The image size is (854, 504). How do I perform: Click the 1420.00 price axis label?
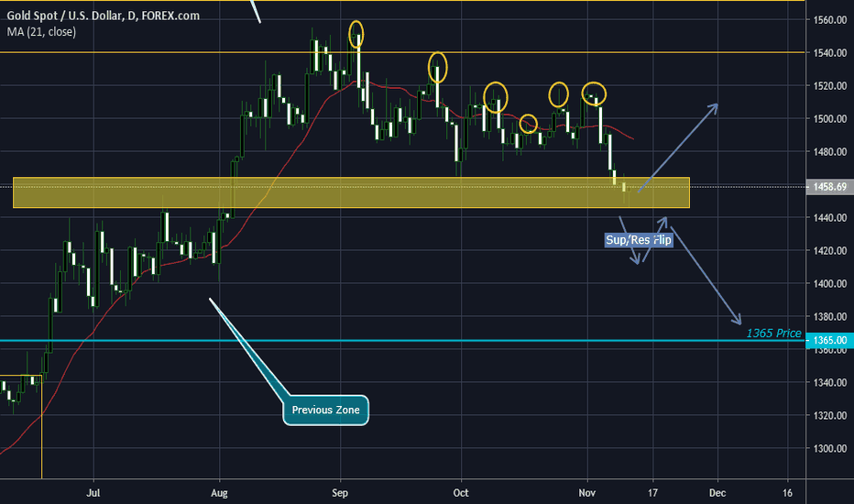830,251
